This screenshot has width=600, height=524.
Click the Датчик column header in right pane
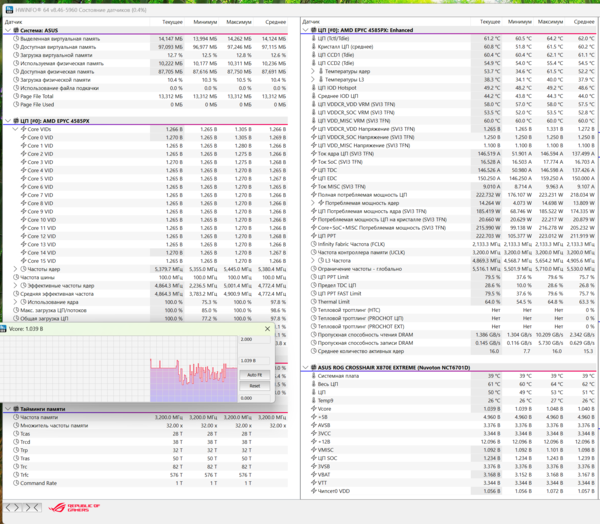tap(311, 22)
